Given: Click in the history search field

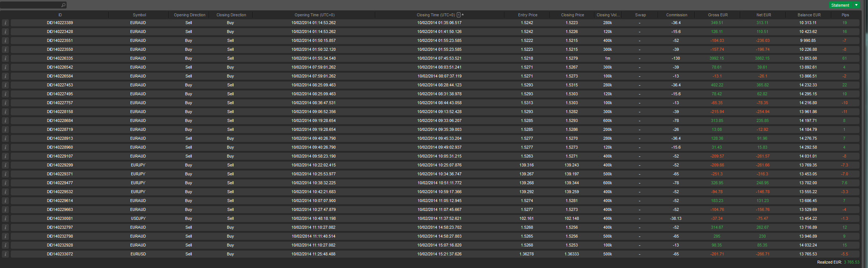Looking at the screenshot, I should (31, 5).
